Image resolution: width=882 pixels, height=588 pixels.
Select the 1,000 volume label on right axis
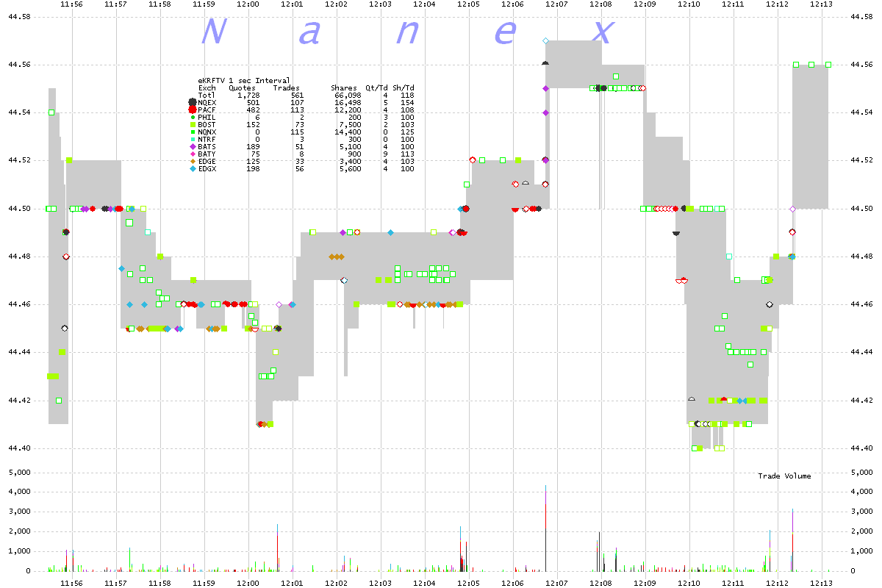pos(862,551)
